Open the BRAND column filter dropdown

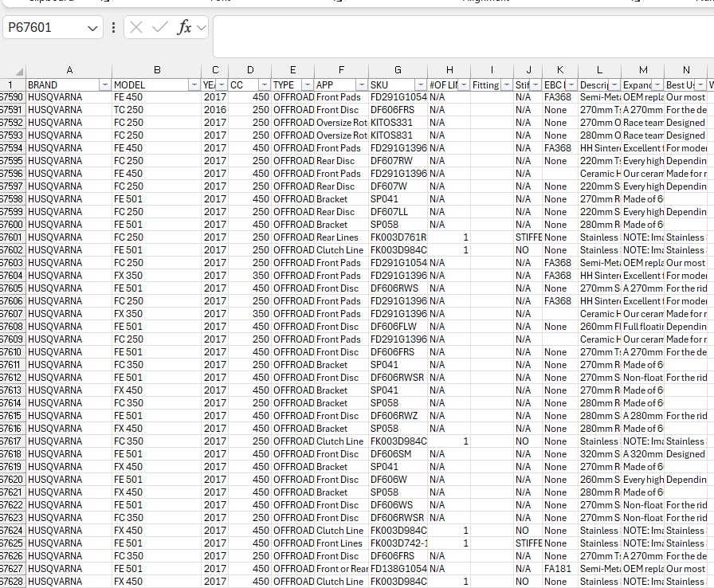(x=106, y=84)
